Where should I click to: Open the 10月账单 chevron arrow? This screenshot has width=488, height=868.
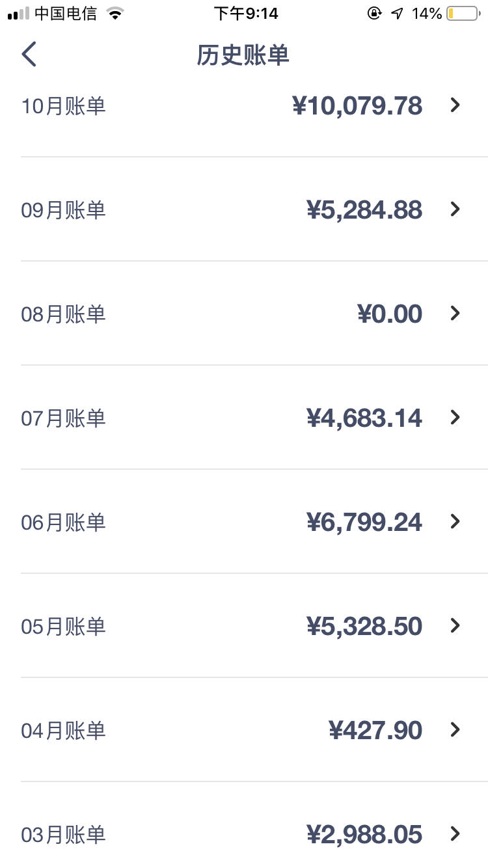(x=455, y=105)
